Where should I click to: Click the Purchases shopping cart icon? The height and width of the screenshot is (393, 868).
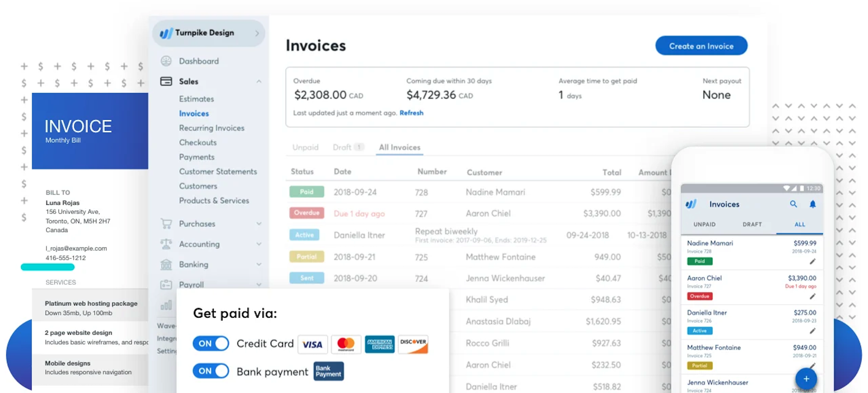[x=166, y=224]
